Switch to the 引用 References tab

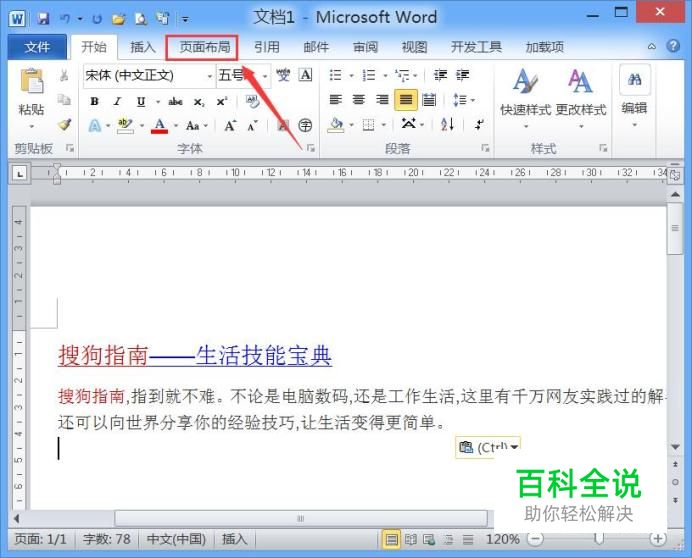click(x=267, y=47)
